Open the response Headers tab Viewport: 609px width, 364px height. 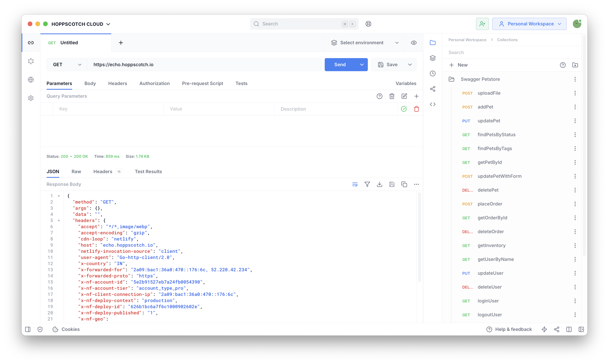tap(107, 171)
